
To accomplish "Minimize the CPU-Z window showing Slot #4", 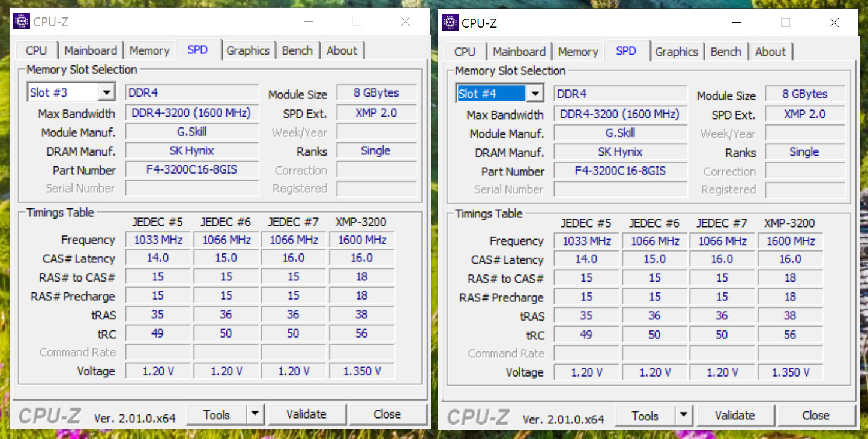I will coord(737,23).
